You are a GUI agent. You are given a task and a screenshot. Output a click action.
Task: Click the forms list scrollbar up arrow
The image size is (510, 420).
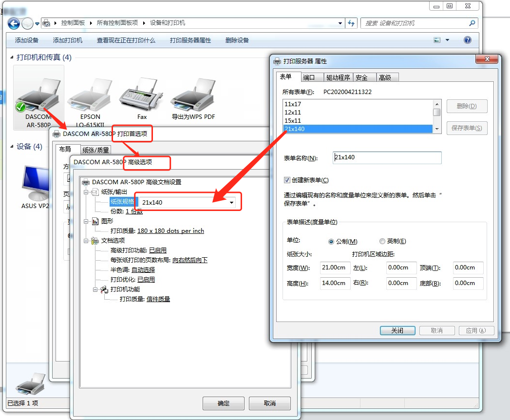pyautogui.click(x=437, y=104)
